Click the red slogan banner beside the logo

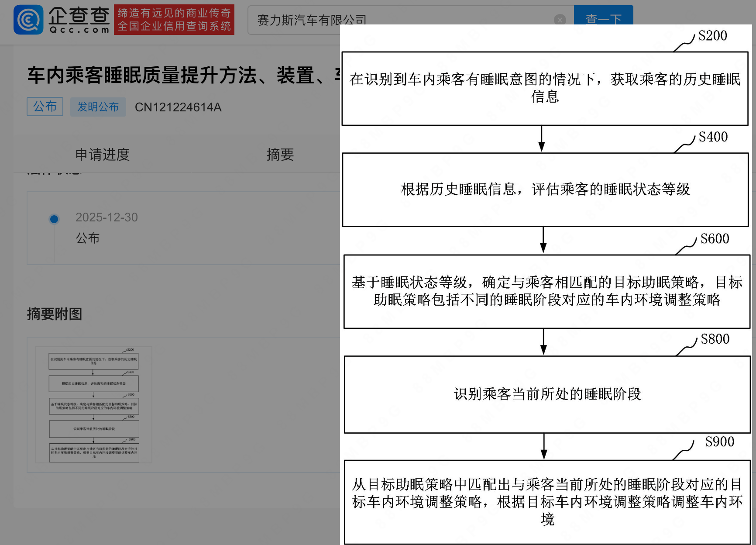tap(174, 20)
